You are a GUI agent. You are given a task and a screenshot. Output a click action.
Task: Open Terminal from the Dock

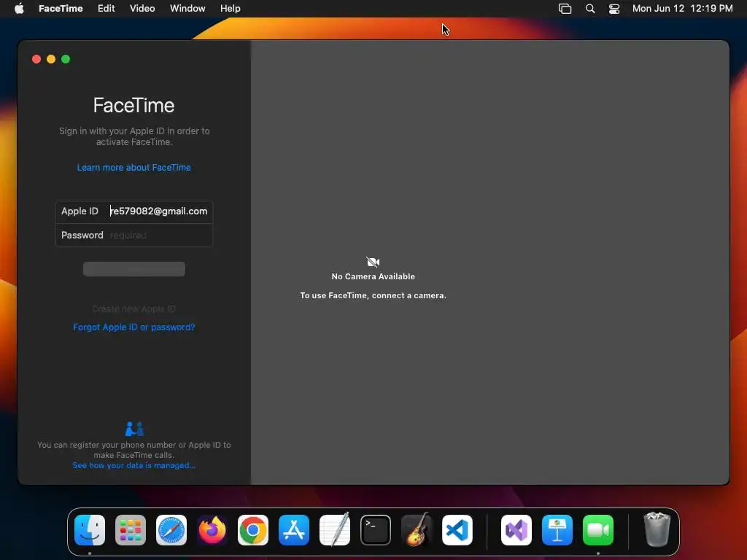pyautogui.click(x=376, y=530)
